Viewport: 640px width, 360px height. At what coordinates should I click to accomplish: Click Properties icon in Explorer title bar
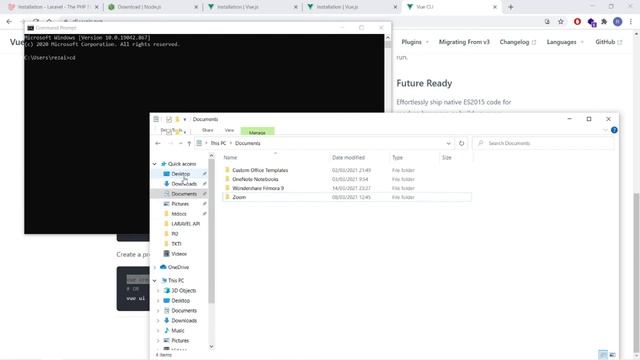tap(169, 120)
